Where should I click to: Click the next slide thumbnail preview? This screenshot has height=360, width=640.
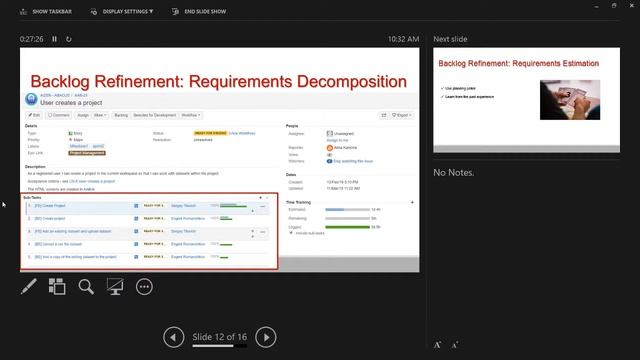click(x=527, y=100)
